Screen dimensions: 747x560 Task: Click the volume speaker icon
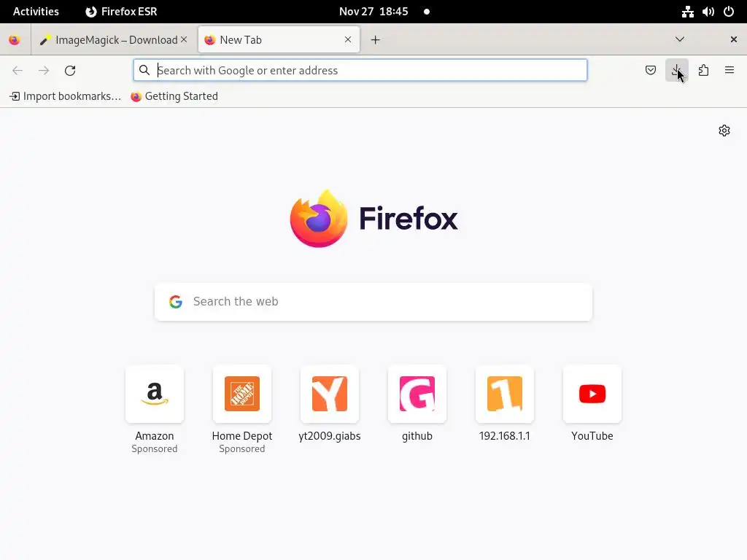coord(708,12)
